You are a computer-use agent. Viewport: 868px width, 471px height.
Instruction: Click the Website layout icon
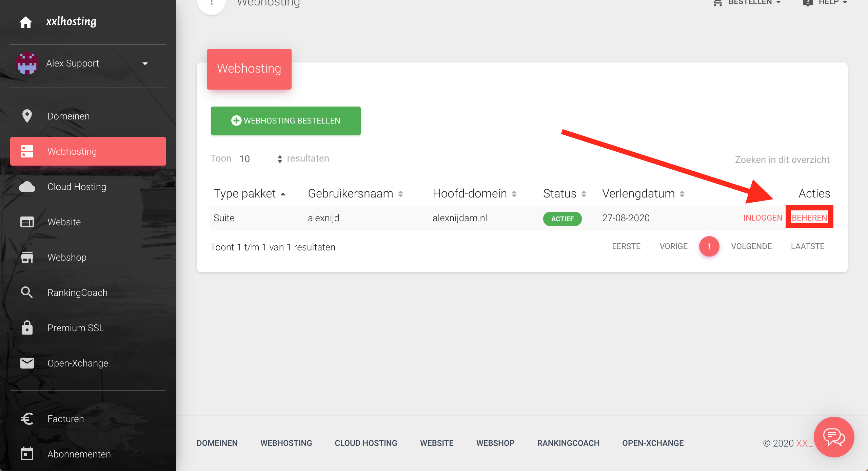point(27,222)
